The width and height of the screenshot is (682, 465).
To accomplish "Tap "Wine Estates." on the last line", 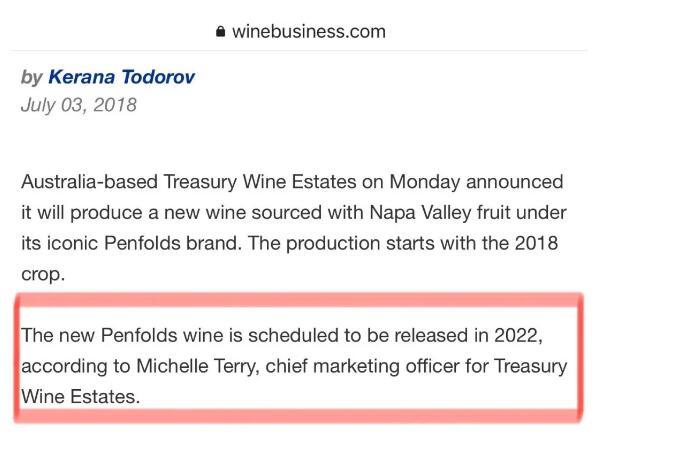I will (x=80, y=397).
